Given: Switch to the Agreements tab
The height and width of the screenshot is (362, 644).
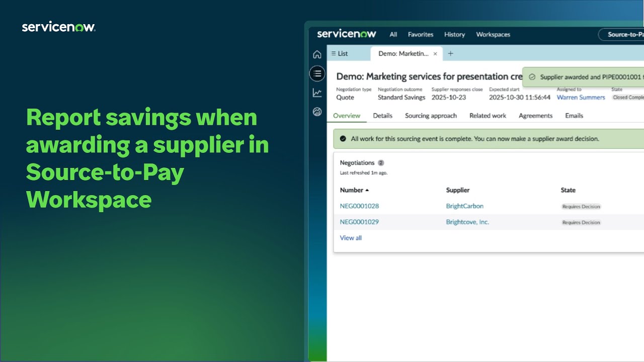Looking at the screenshot, I should click(535, 116).
